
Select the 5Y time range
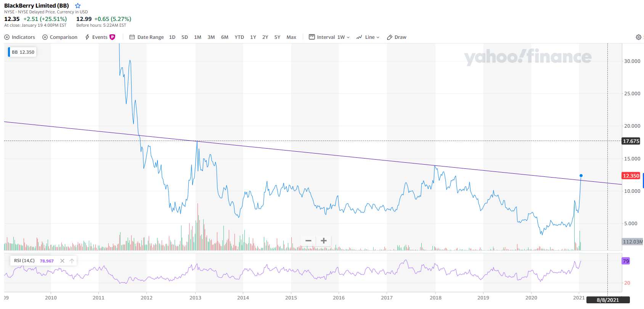277,37
